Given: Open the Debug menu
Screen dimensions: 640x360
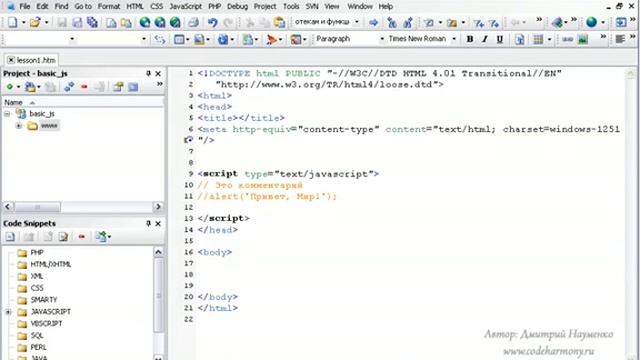Looking at the screenshot, I should (x=237, y=7).
